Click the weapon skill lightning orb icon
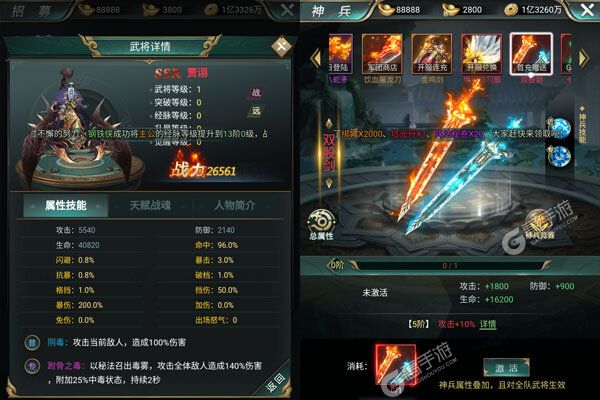 point(559,127)
